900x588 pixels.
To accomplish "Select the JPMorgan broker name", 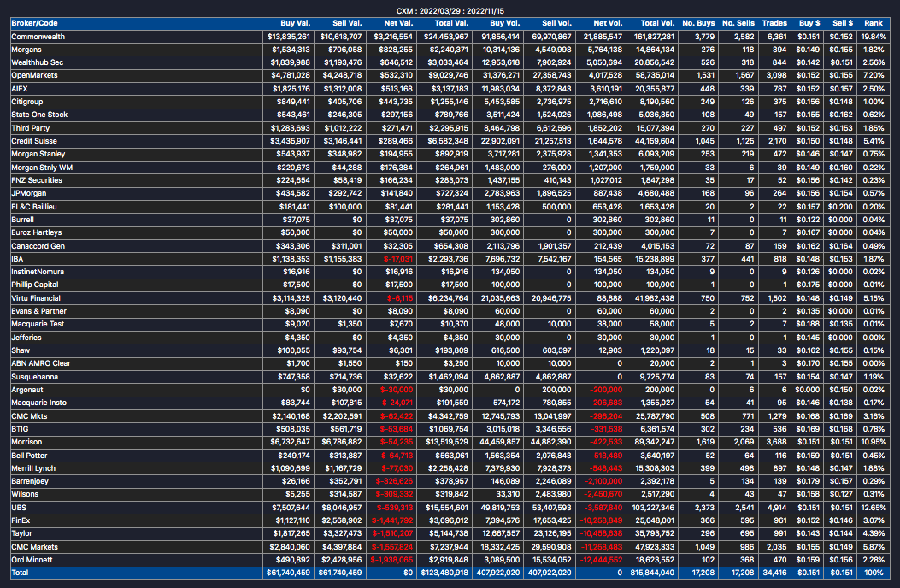I will coord(29,193).
